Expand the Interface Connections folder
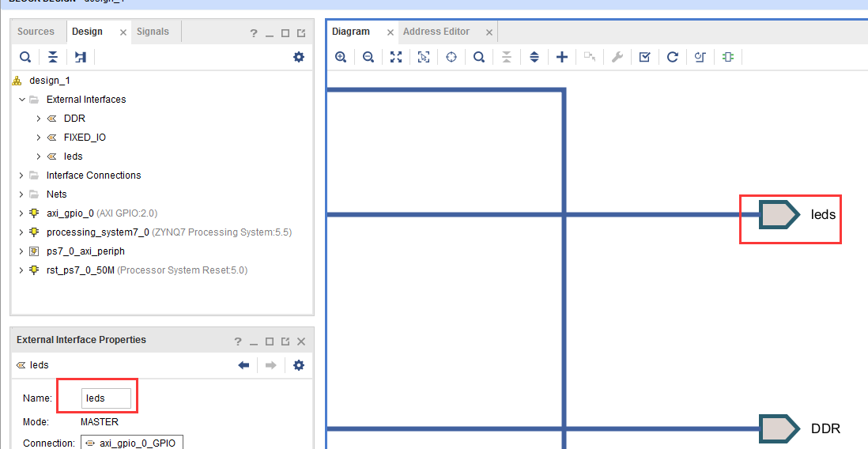Viewport: 868px width, 449px height. 21,175
